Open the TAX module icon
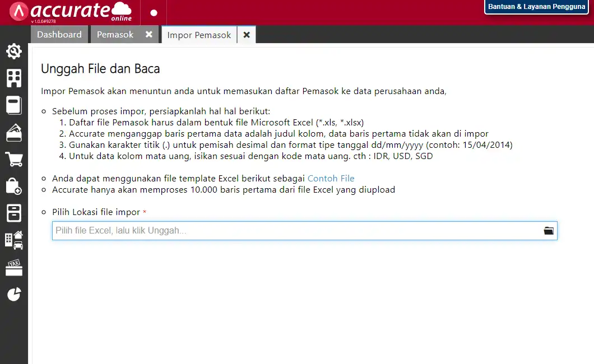The image size is (594, 364). pos(13,268)
